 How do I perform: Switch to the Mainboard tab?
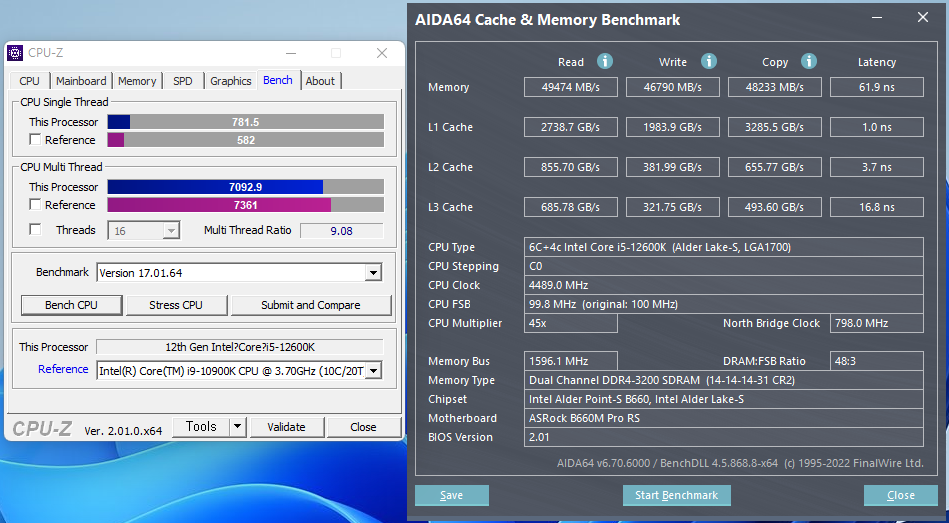(x=81, y=81)
